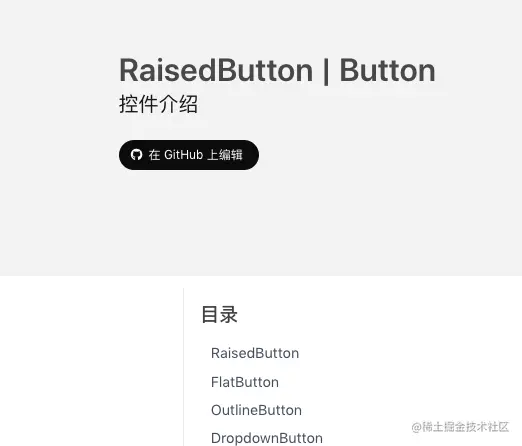Click the 控件介绍 subtitle text
The width and height of the screenshot is (522, 446).
click(x=158, y=104)
